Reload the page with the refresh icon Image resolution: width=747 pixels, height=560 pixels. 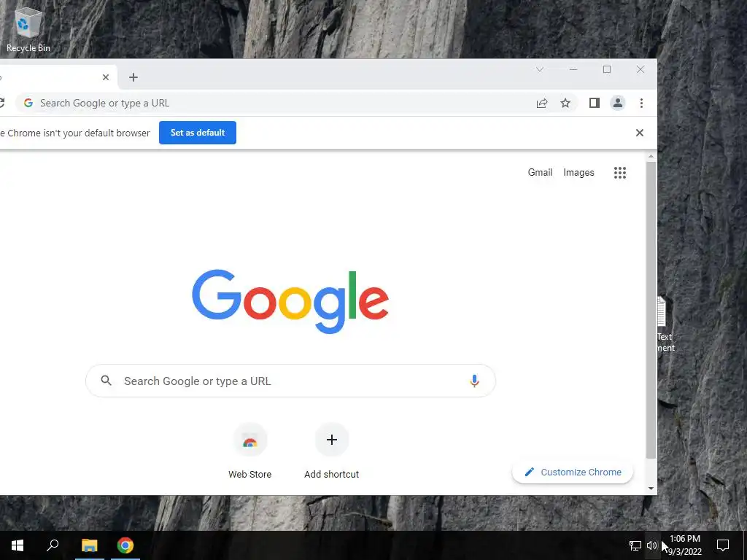click(x=1, y=103)
